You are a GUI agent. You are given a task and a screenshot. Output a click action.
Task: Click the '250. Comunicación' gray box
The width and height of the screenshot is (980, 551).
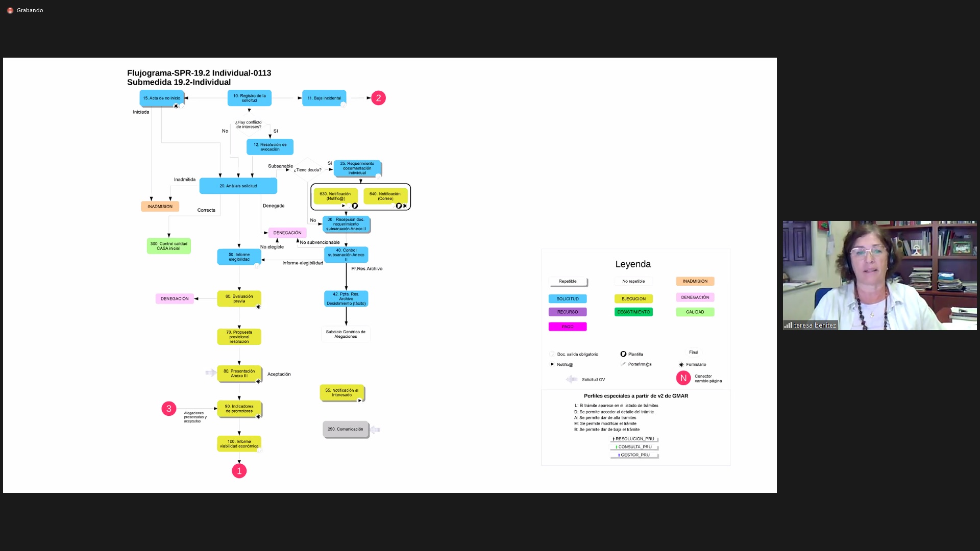pyautogui.click(x=345, y=429)
